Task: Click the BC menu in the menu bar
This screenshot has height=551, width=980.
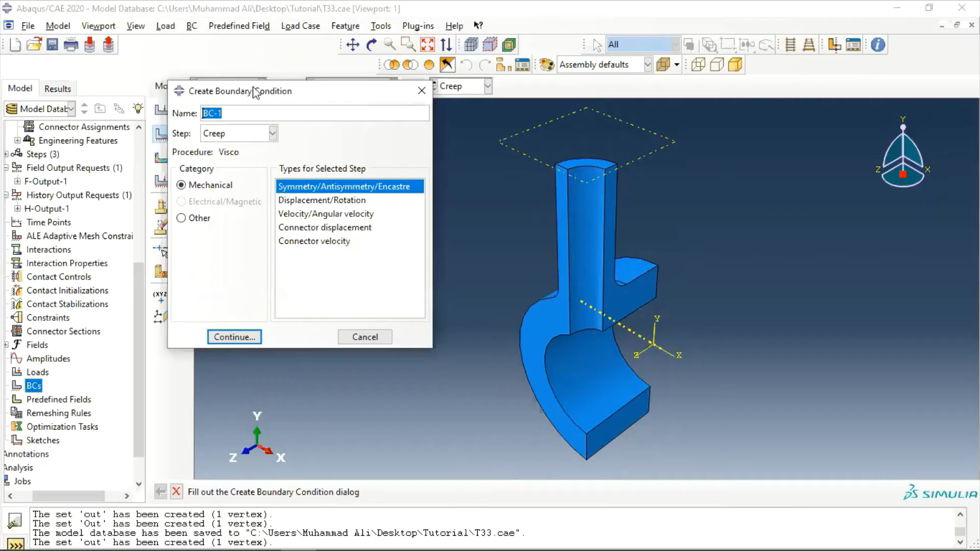Action: [x=192, y=26]
